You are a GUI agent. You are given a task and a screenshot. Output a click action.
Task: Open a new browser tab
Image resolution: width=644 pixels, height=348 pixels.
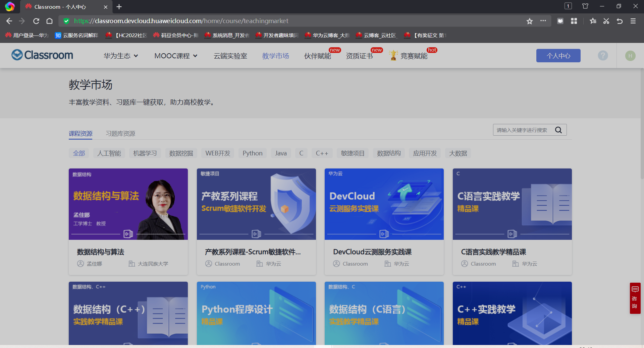119,7
